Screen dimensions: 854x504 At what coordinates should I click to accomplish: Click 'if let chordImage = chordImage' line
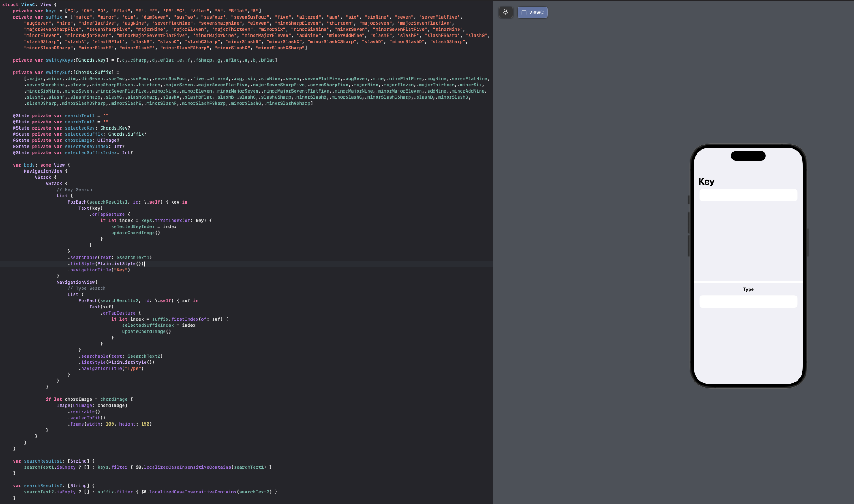pyautogui.click(x=89, y=400)
